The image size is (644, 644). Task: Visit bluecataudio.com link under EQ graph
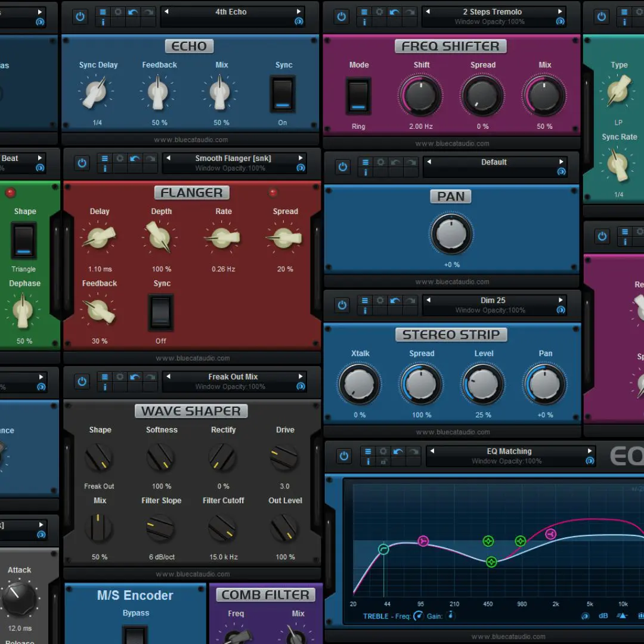tap(509, 637)
